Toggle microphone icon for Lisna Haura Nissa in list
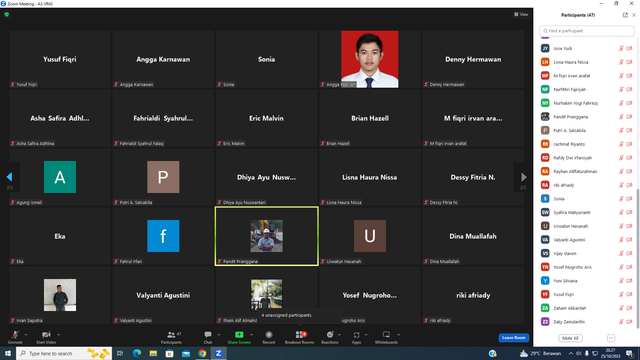Screen dimensions: 640x360 pos(621,62)
